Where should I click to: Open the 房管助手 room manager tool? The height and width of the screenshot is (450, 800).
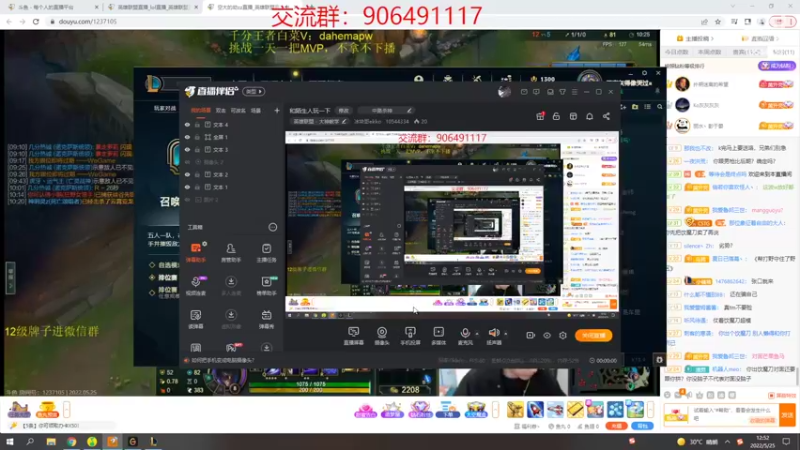231,253
